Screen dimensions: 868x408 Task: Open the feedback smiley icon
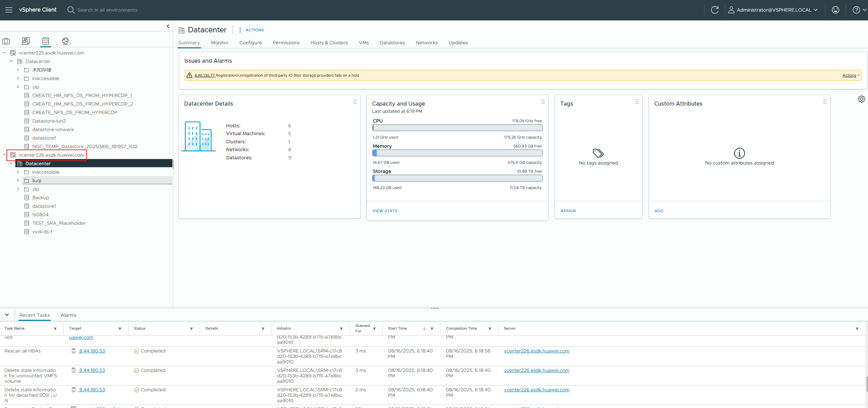836,10
